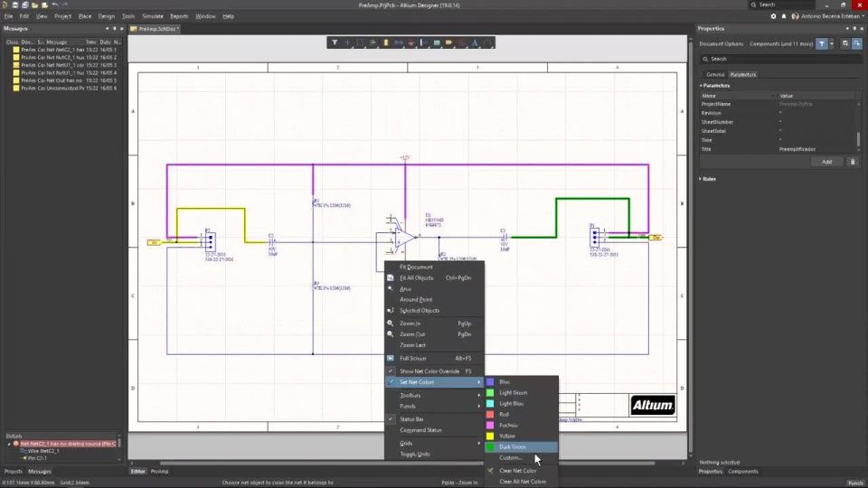Image resolution: width=868 pixels, height=488 pixels.
Task: Click the open folder icon in the quick access bar
Action: [x=34, y=5]
